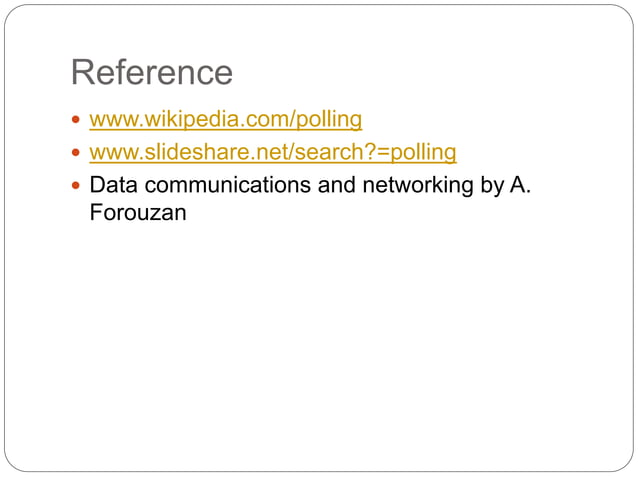Click the bullet beside the slideshare link

tap(78, 153)
